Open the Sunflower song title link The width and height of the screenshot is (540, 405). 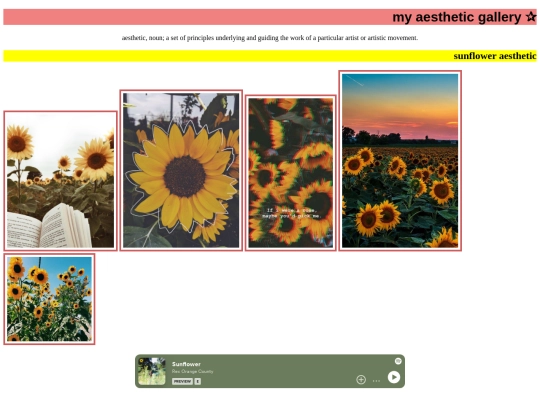click(186, 364)
